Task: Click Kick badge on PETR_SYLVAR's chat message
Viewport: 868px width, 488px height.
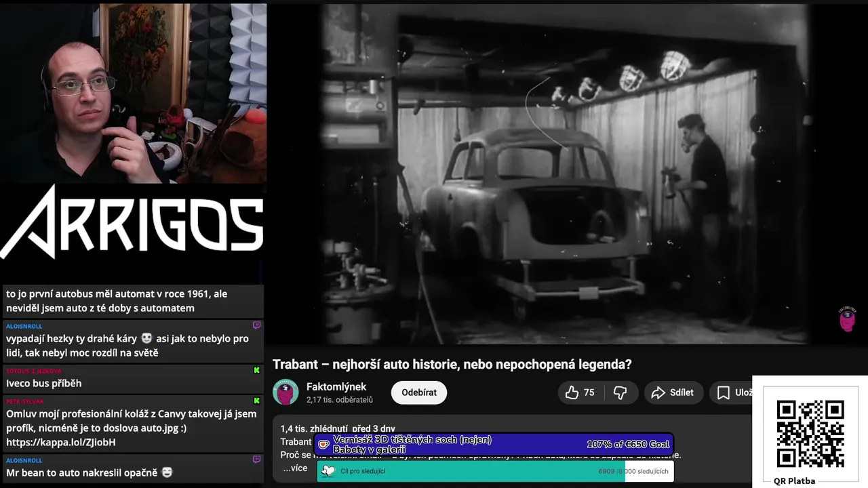Action: [256, 401]
